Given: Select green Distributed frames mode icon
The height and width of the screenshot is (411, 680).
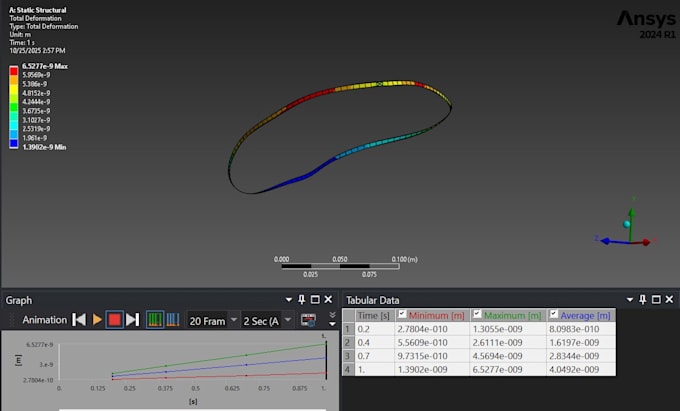Looking at the screenshot, I should tap(155, 320).
